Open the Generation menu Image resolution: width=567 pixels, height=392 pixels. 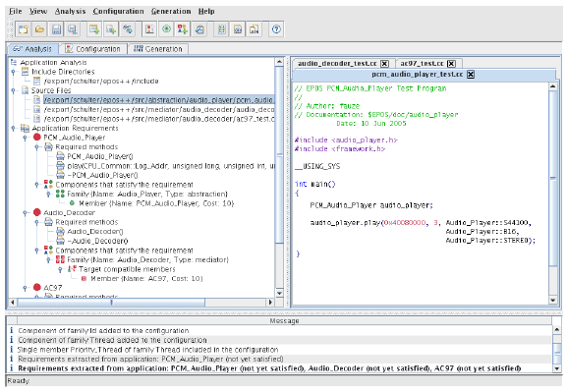point(171,11)
